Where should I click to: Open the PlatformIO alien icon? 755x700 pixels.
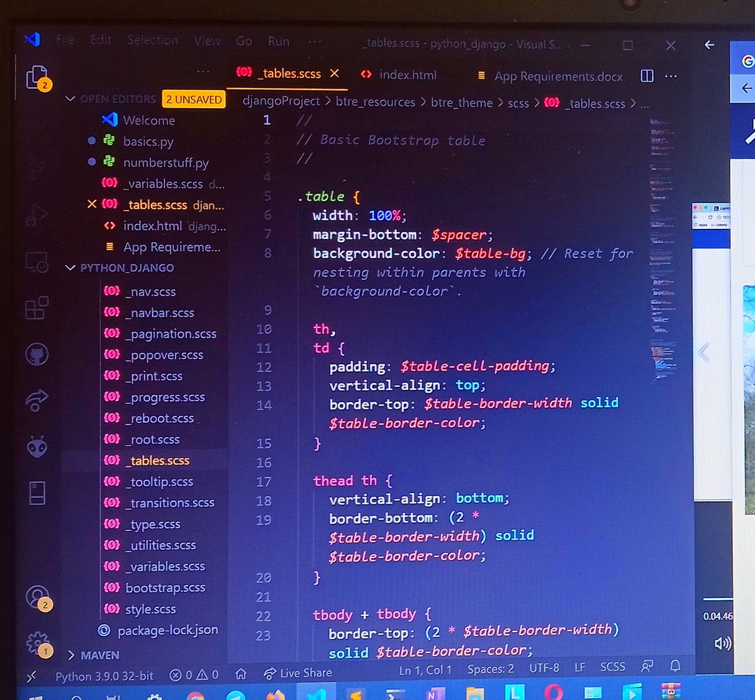(x=36, y=447)
